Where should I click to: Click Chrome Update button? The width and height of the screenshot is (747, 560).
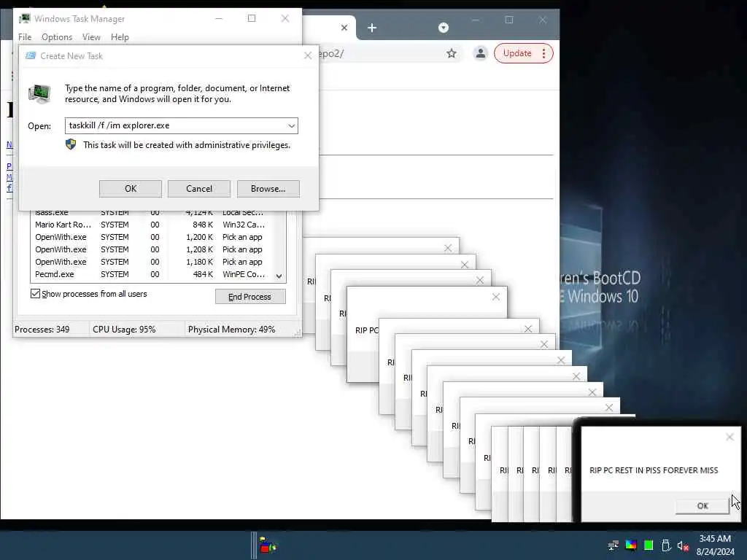click(517, 53)
